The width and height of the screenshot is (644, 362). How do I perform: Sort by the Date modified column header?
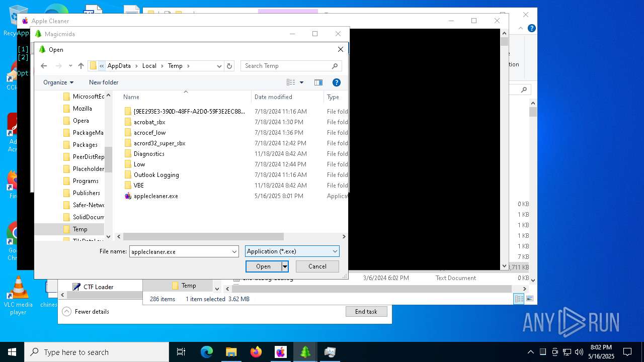(273, 97)
